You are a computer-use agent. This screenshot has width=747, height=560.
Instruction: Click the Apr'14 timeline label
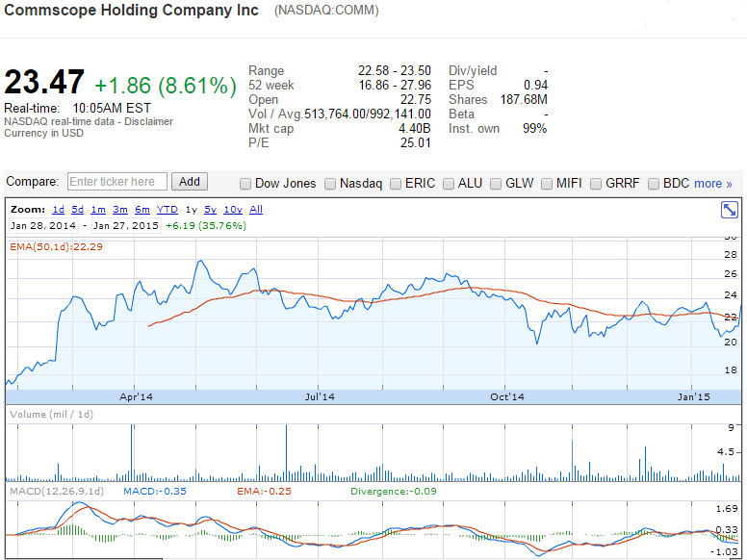coord(137,397)
